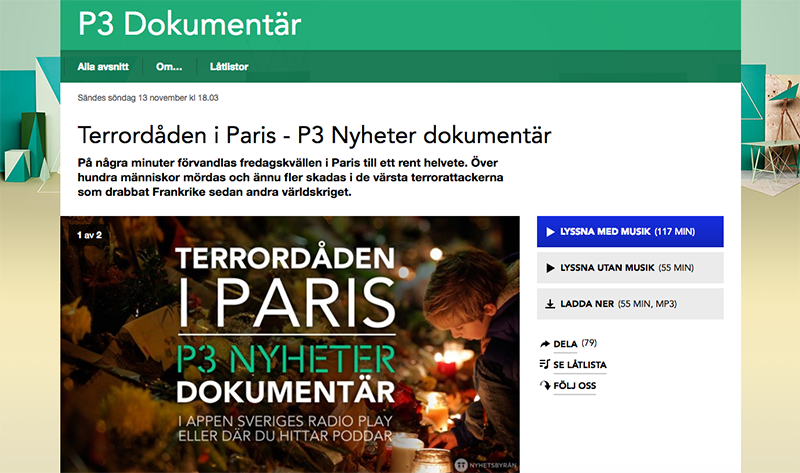The width and height of the screenshot is (800, 473).
Task: Click the share arrow icon beside Dela
Action: click(544, 344)
